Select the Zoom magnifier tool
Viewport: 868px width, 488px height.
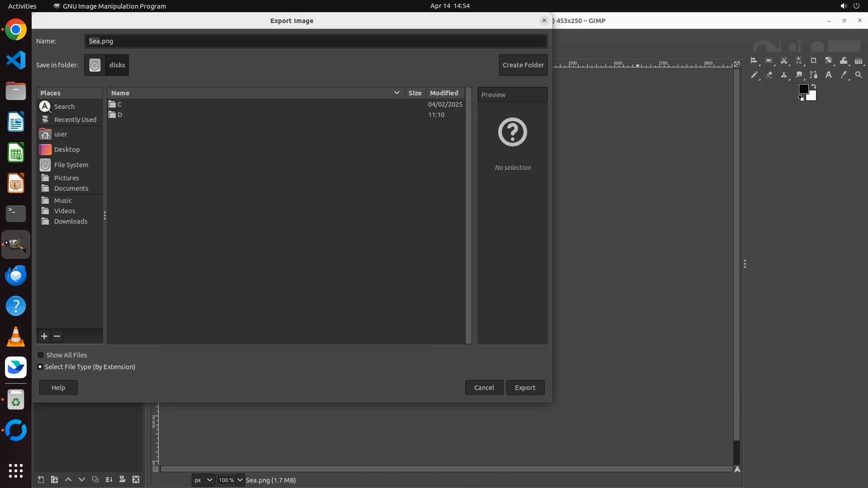click(x=859, y=75)
